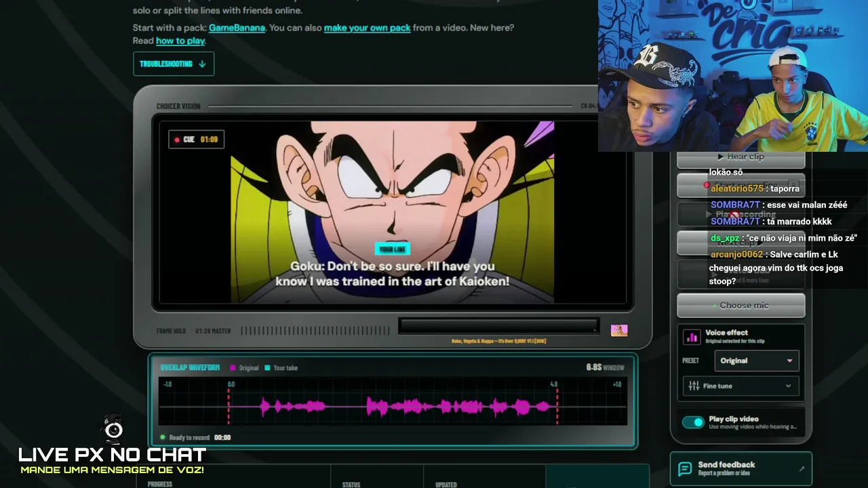Click the external arrow on Send feedback
The width and height of the screenshot is (868, 488).
[802, 468]
